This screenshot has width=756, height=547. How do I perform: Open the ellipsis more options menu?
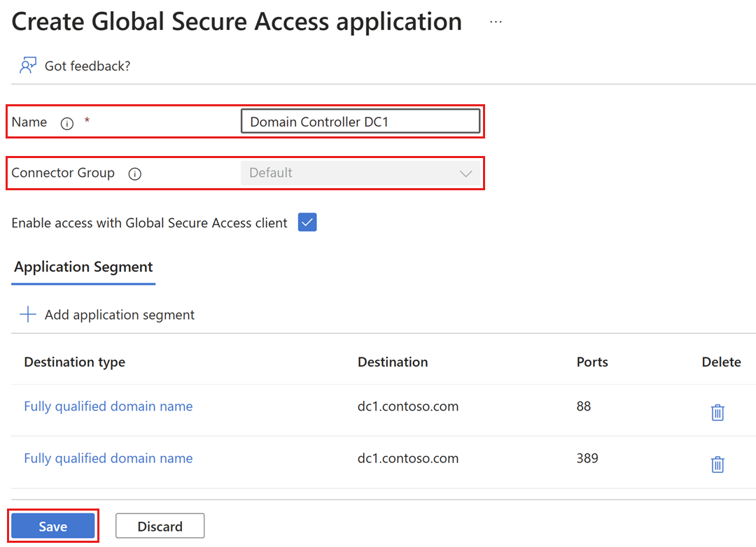(x=496, y=22)
